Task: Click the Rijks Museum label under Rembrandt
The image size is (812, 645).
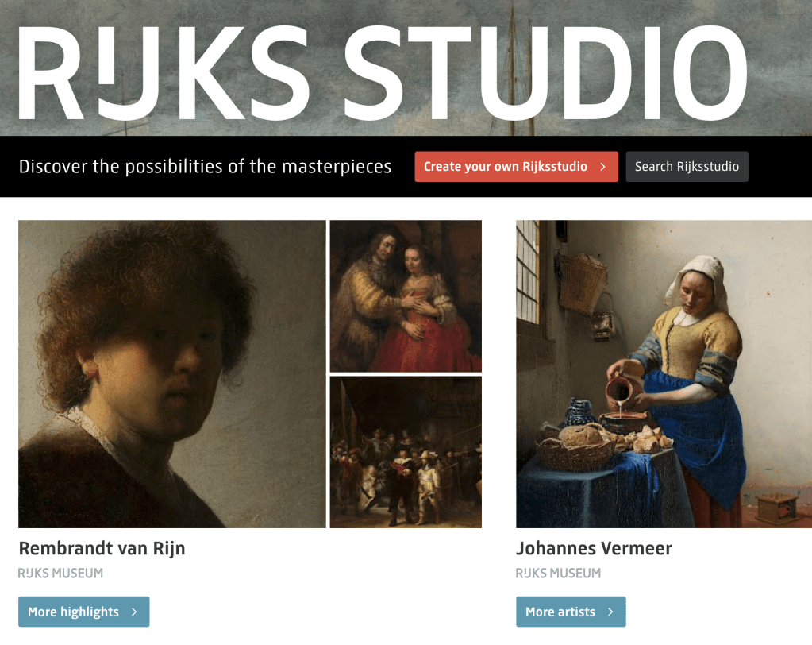Action: [x=60, y=573]
